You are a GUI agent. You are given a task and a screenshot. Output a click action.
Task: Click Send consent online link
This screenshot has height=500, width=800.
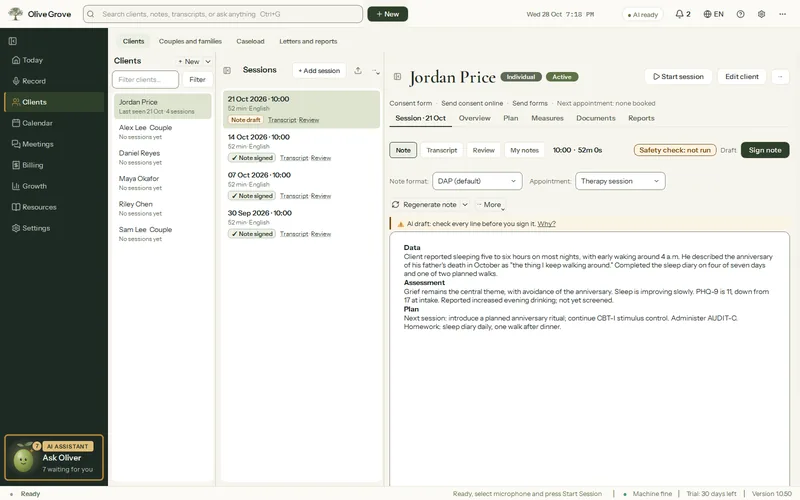click(472, 103)
